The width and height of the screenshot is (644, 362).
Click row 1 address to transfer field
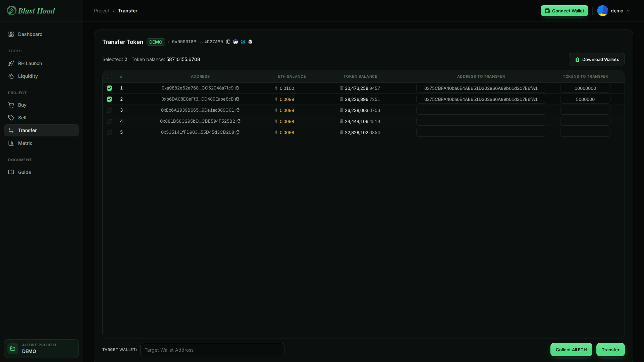(x=481, y=88)
